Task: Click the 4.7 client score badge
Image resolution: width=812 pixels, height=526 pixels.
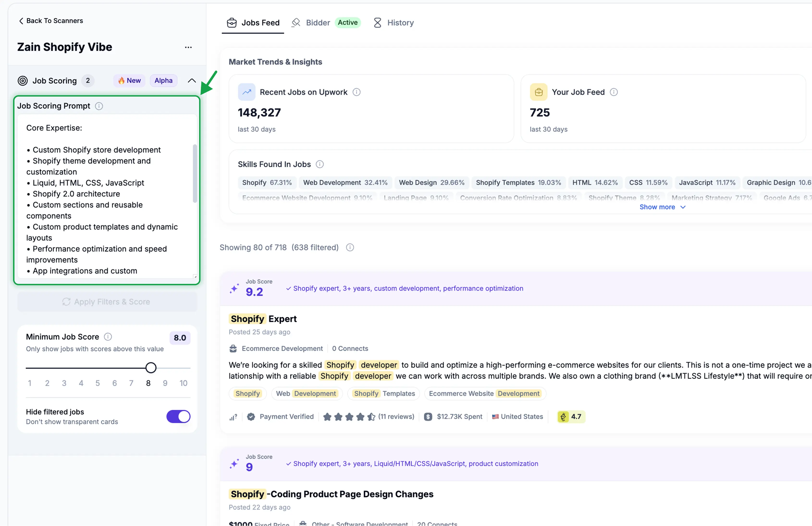Action: (572, 417)
